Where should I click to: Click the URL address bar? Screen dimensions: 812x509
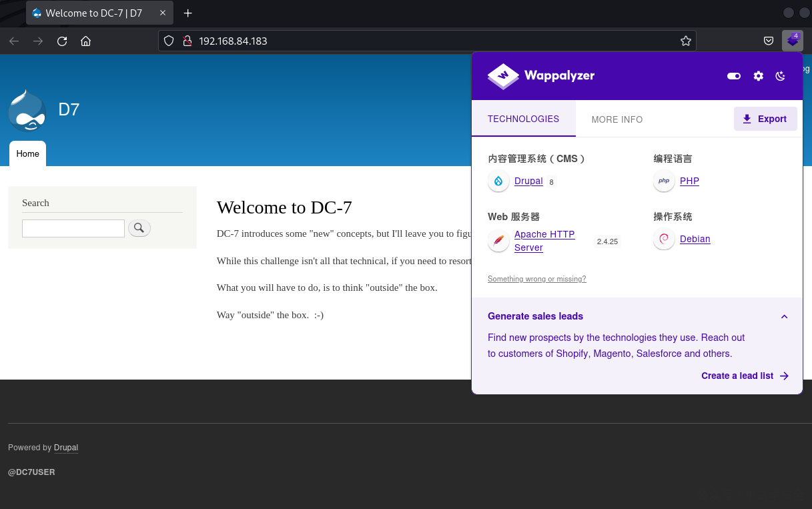pyautogui.click(x=427, y=41)
